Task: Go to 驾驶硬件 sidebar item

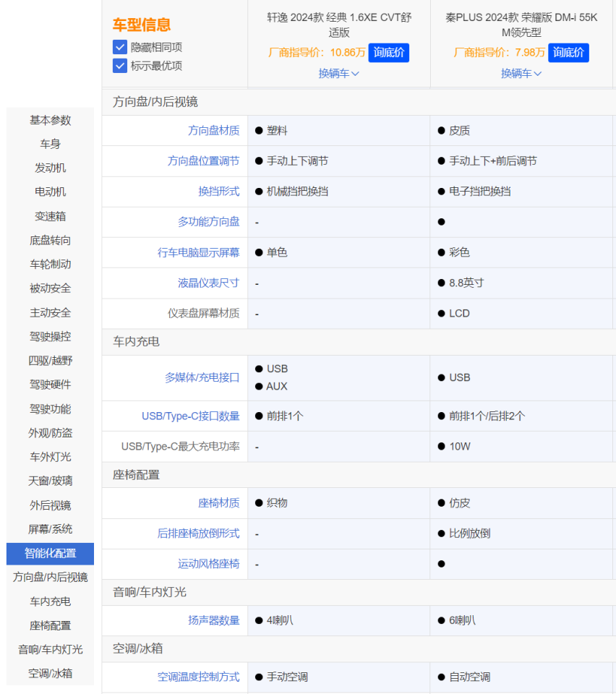Action: [50, 385]
